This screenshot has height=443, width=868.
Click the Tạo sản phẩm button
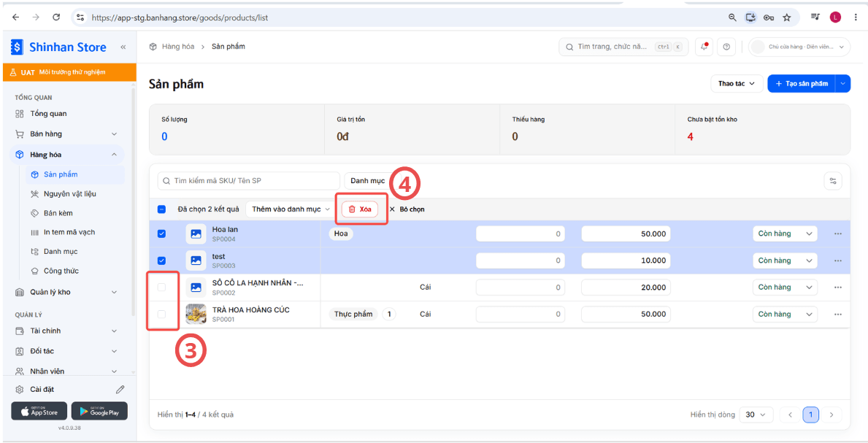tap(802, 84)
